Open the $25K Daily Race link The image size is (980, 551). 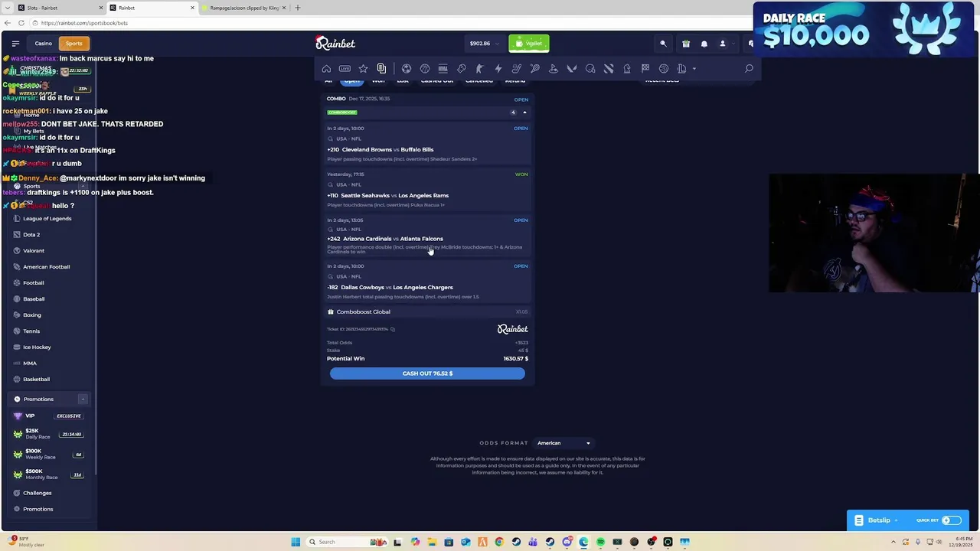pyautogui.click(x=47, y=434)
